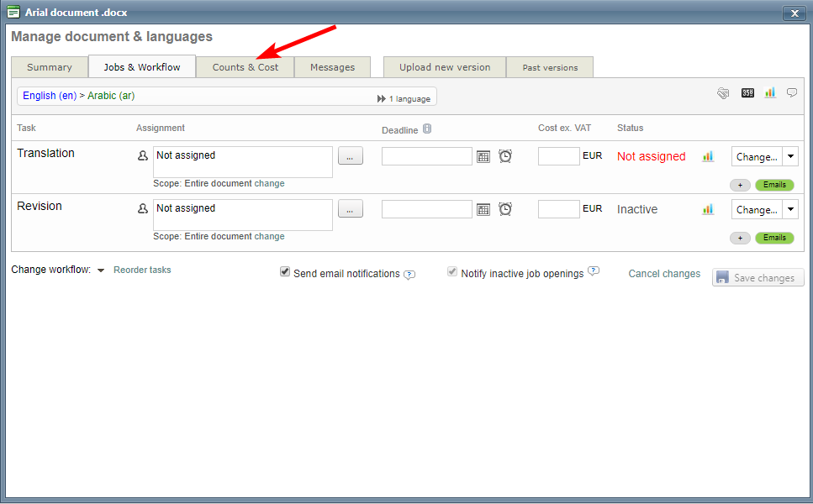Click the Deadline info icon
The image size is (813, 504).
427,129
